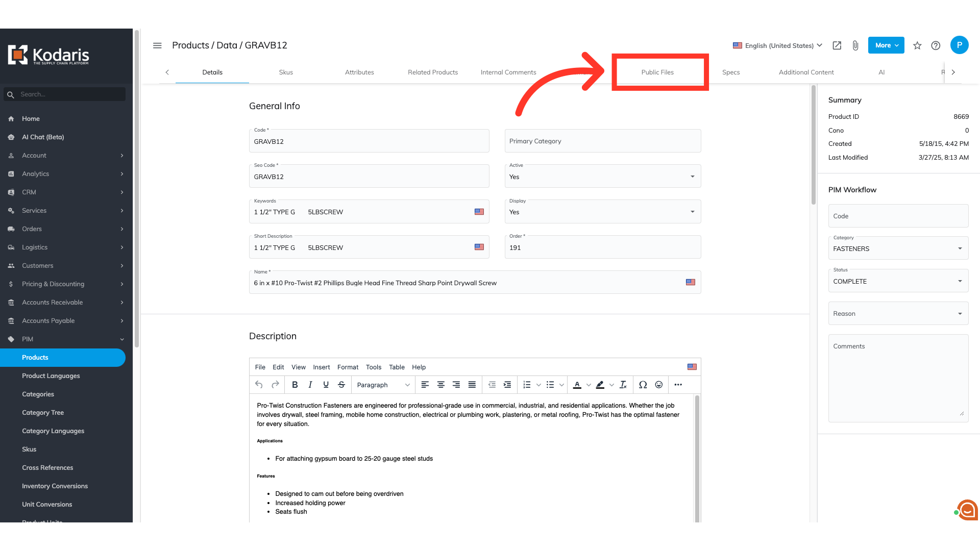Image resolution: width=980 pixels, height=551 pixels.
Task: Toggle italic text formatting
Action: (x=310, y=385)
